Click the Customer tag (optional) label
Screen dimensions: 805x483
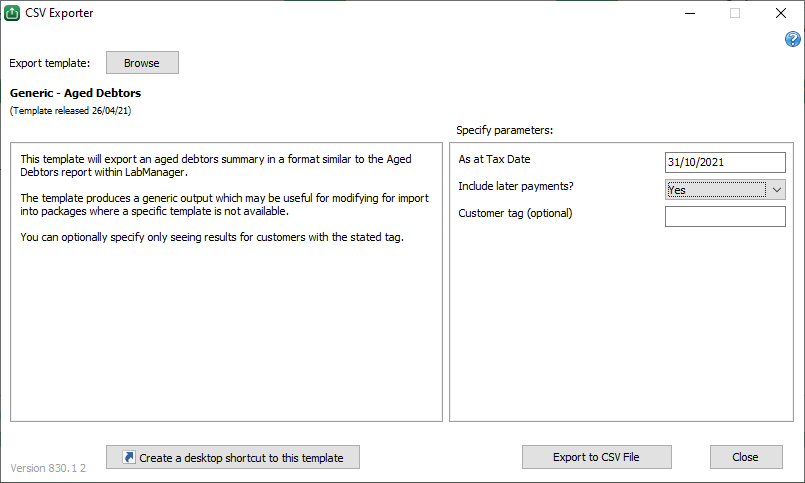click(x=515, y=213)
